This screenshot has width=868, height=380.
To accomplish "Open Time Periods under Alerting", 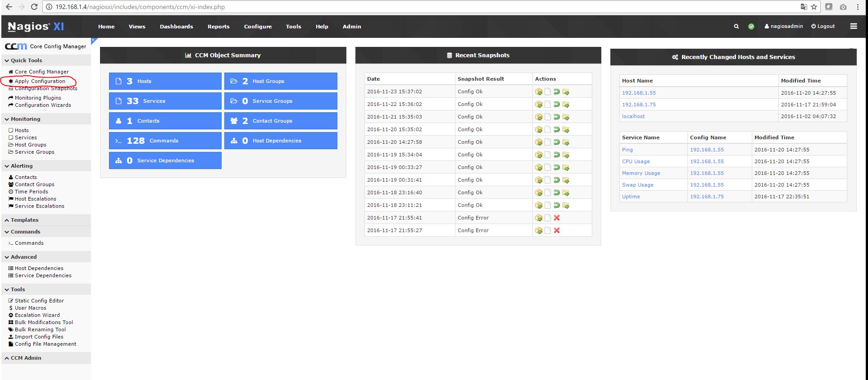I will (x=31, y=192).
